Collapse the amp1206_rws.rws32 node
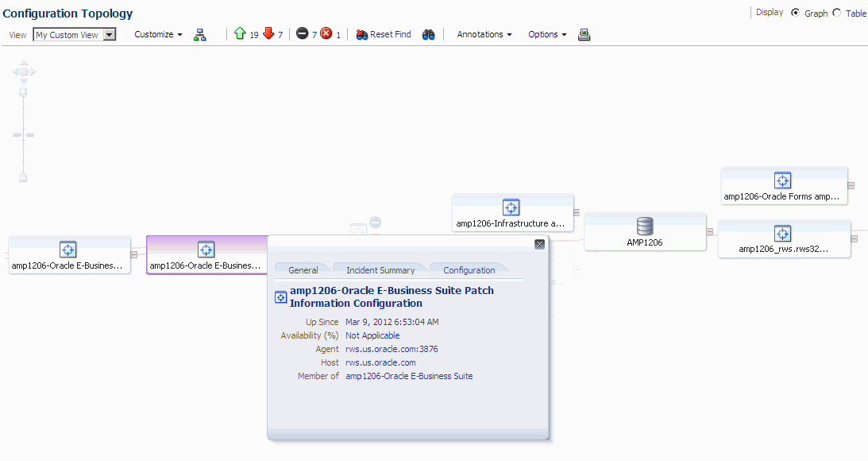This screenshot has width=868, height=461. coord(854,238)
